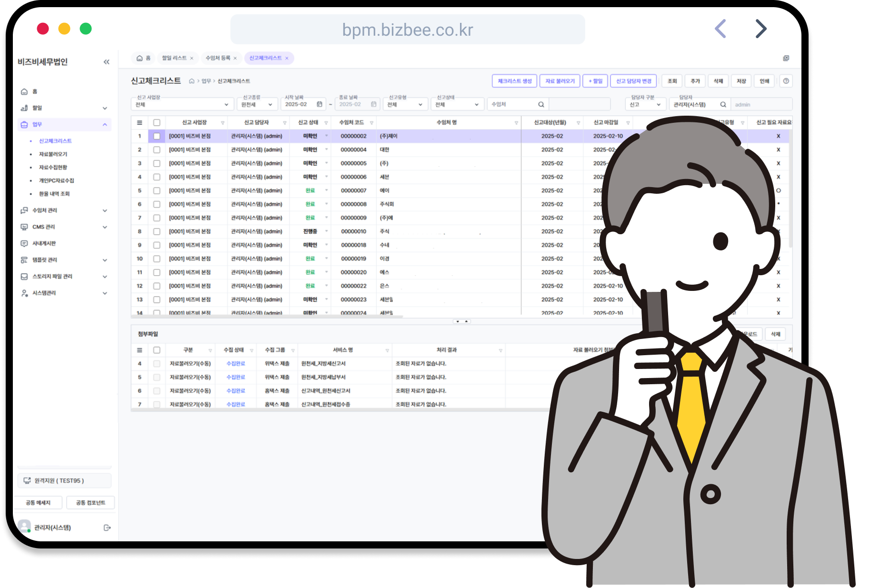
Task: Click the 공통 메세지 button
Action: pyautogui.click(x=38, y=503)
